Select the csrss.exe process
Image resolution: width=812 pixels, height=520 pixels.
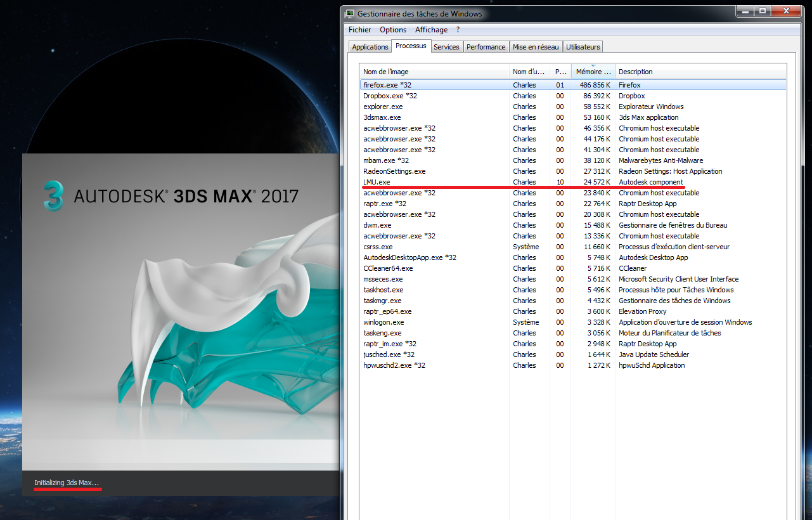coord(573,247)
